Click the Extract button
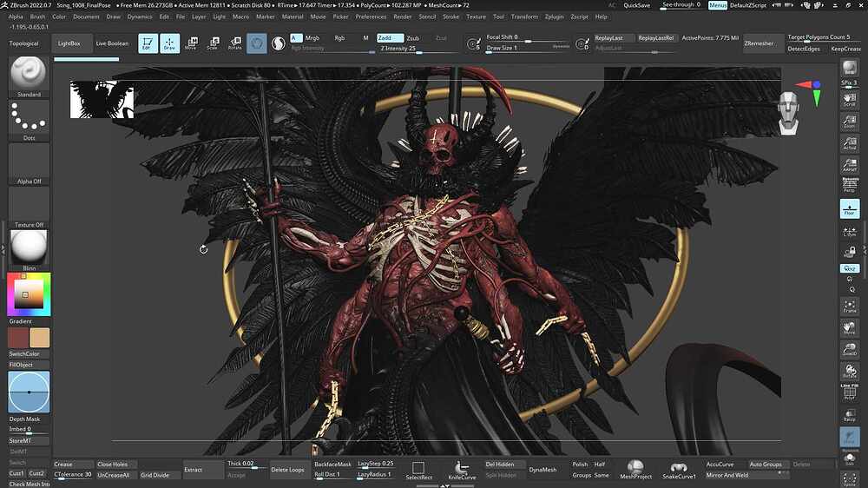 point(203,470)
